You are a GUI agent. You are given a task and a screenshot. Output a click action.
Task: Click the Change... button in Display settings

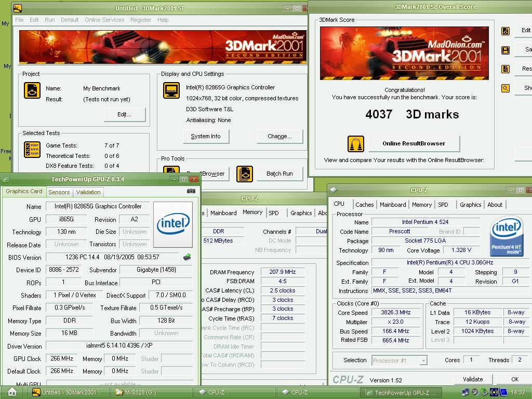[280, 137]
